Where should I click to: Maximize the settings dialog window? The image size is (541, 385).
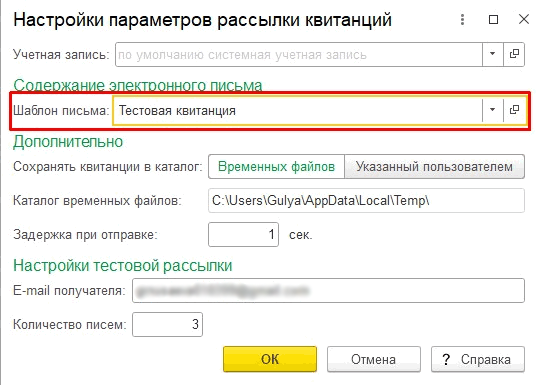pyautogui.click(x=493, y=20)
